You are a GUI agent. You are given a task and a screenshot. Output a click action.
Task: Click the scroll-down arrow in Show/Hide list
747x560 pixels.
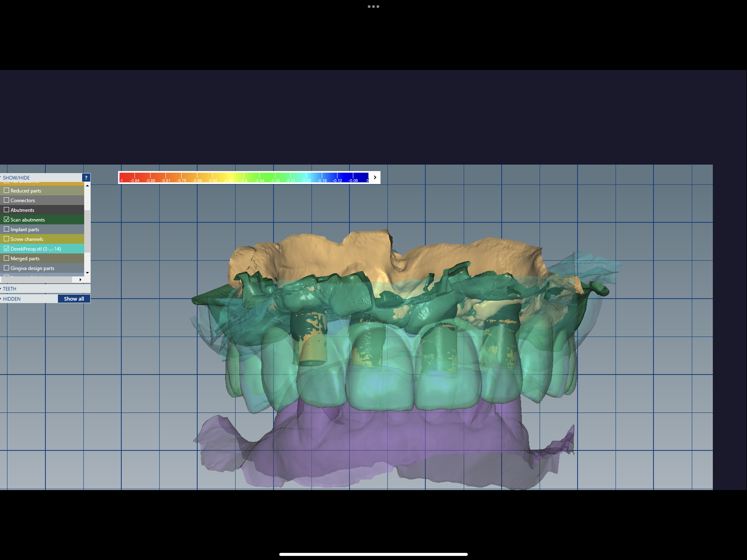pyautogui.click(x=87, y=272)
